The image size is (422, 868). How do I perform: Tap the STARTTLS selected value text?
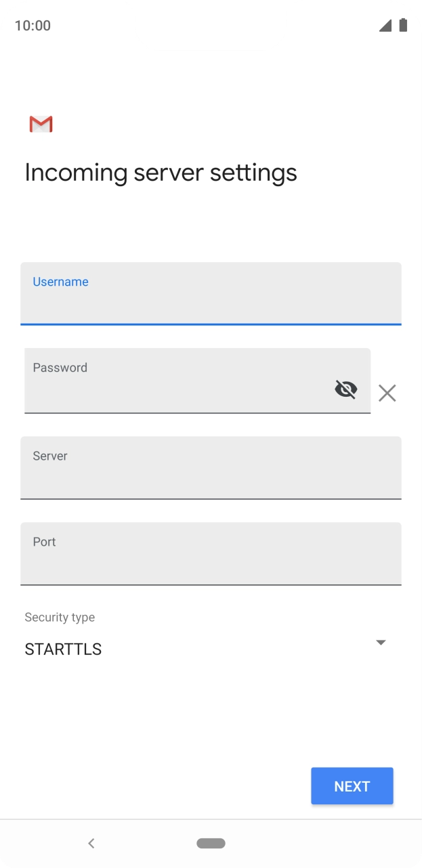click(63, 649)
